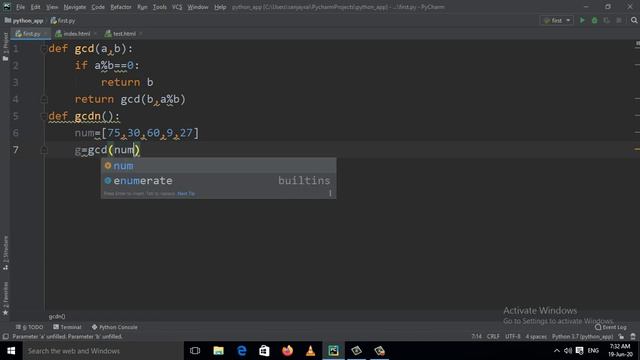Viewport: 640px width, 360px height.
Task: Open the Favorites tool window star button
Action: (x=5, y=298)
